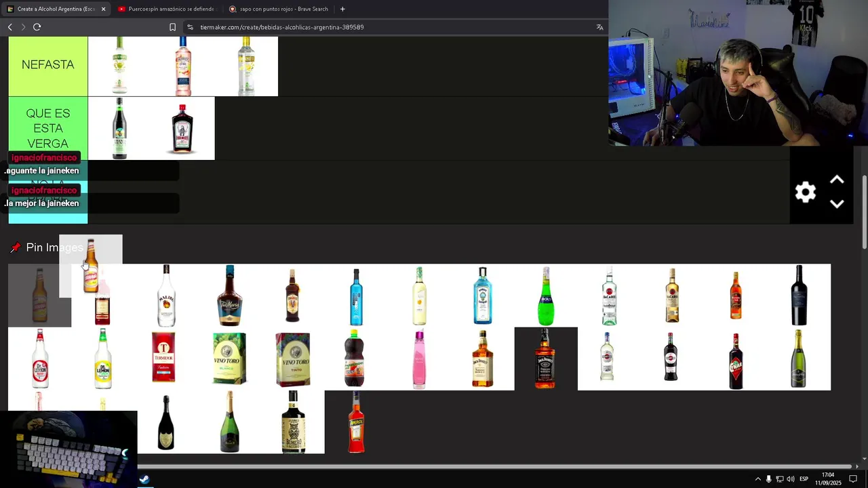Viewport: 868px width, 488px height.
Task: Bookmark this page via bookmark icon
Action: point(172,27)
